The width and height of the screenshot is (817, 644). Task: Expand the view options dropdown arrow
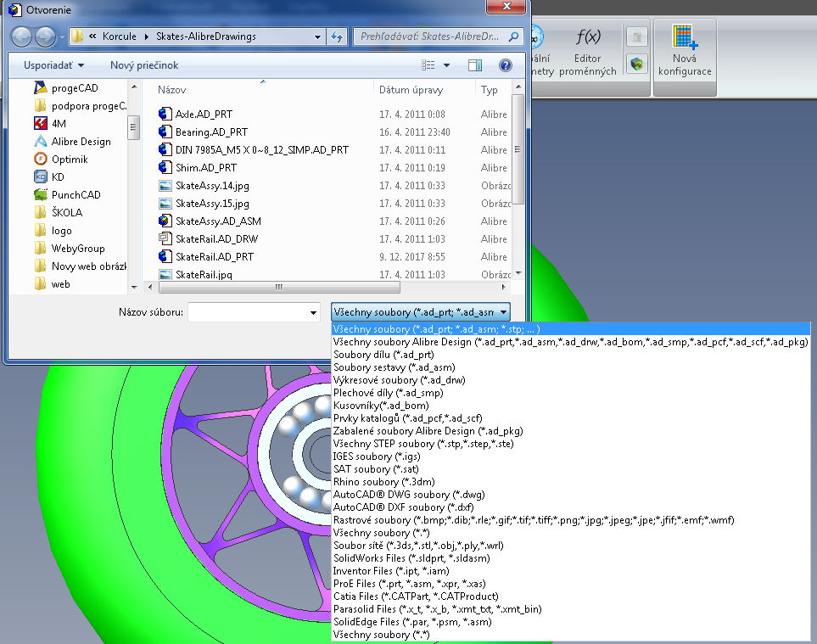click(446, 65)
